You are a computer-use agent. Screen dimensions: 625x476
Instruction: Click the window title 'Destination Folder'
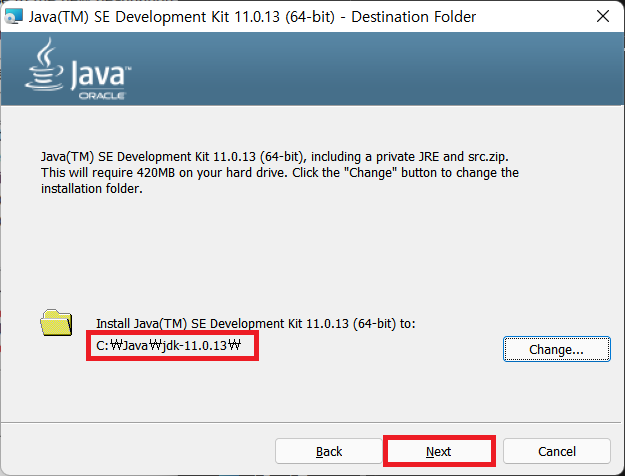[413, 17]
